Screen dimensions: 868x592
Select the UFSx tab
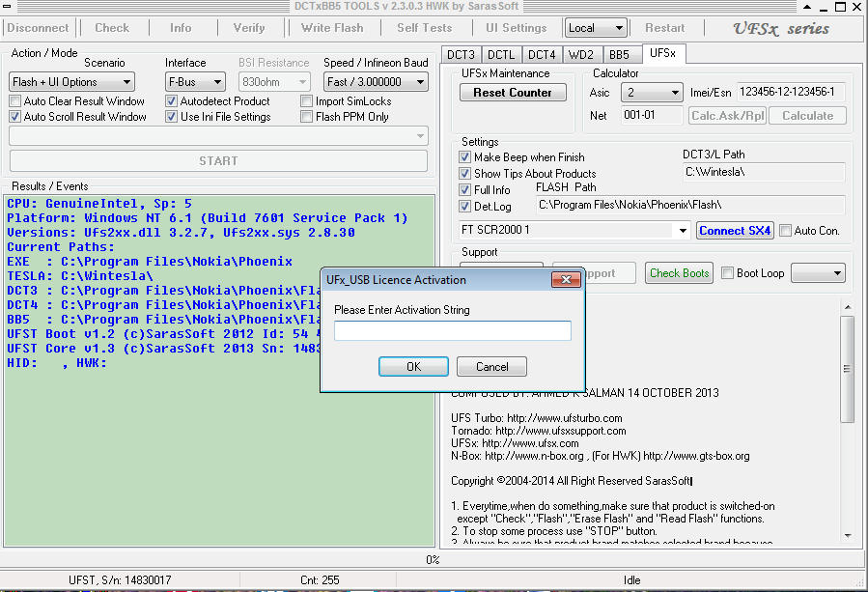point(663,53)
